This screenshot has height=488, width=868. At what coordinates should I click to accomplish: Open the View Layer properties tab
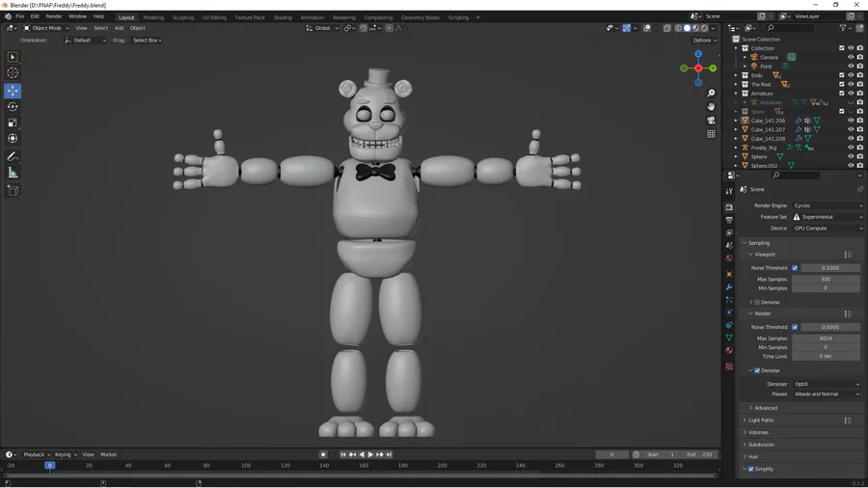click(729, 232)
